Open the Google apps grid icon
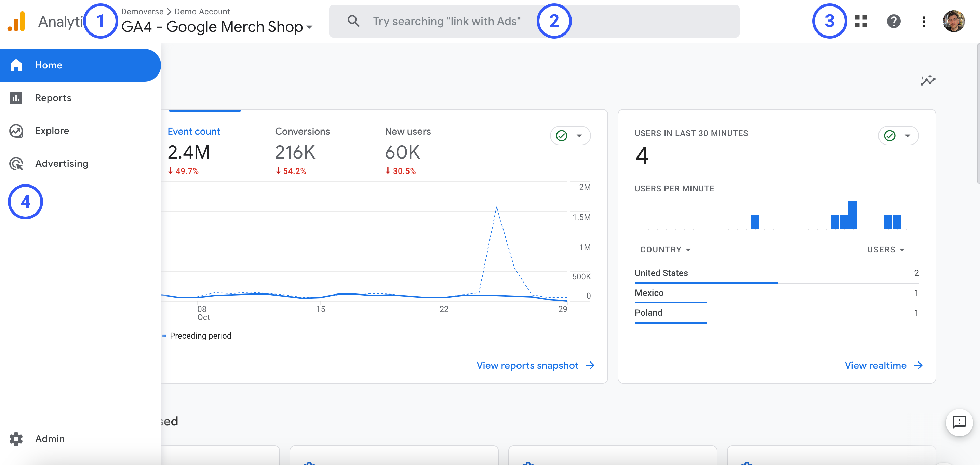Viewport: 980px width, 465px height. 861,21
